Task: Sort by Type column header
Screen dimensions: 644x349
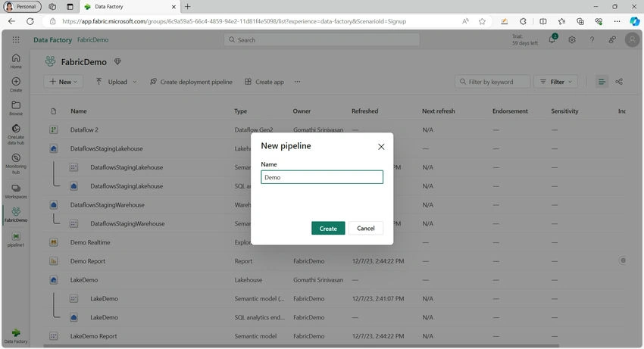Action: tap(241, 111)
